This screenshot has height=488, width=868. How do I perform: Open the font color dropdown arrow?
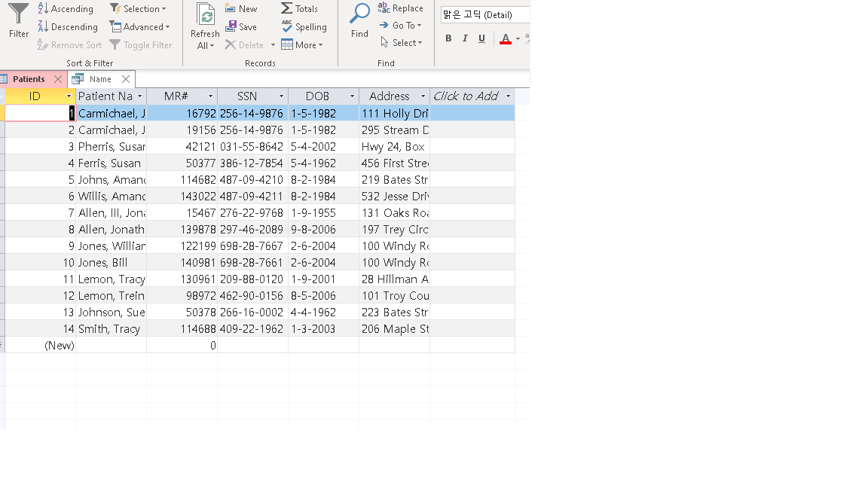pyautogui.click(x=518, y=38)
